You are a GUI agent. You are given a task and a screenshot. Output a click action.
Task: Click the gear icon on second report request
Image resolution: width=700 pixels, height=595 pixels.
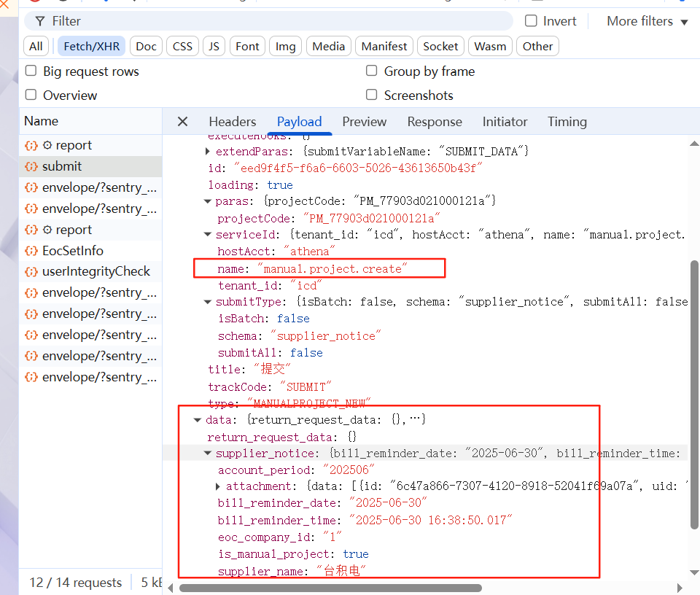[x=47, y=230]
